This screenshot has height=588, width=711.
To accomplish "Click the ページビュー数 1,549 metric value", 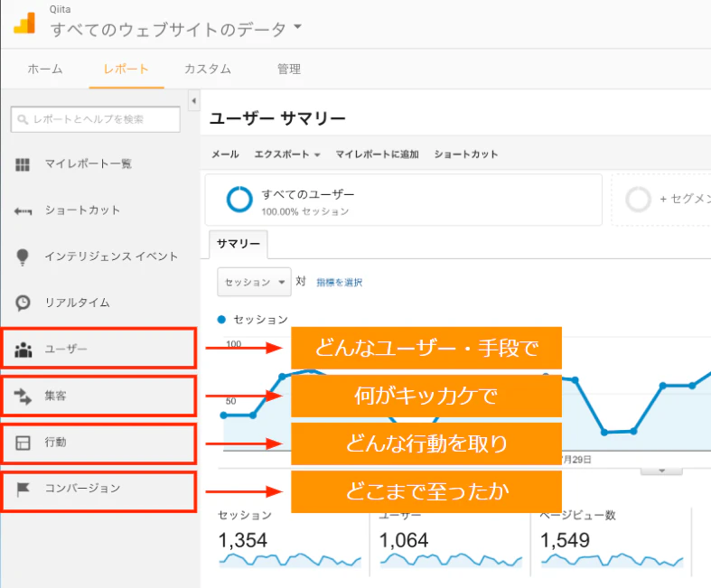I will tap(565, 540).
